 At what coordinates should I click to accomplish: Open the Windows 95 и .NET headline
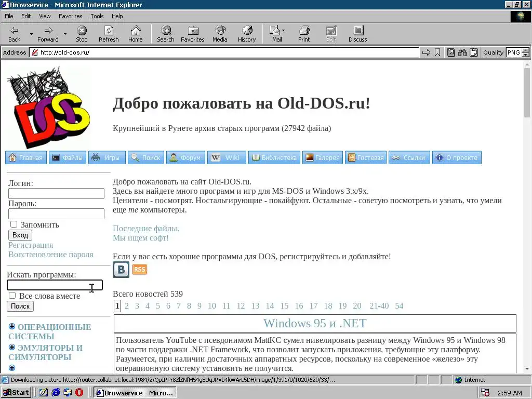(x=315, y=323)
